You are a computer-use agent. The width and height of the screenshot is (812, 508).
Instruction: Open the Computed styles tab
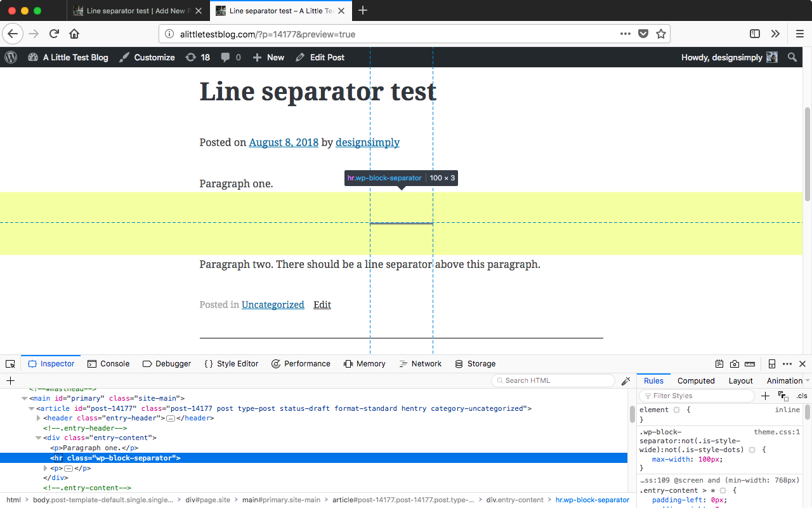(696, 380)
